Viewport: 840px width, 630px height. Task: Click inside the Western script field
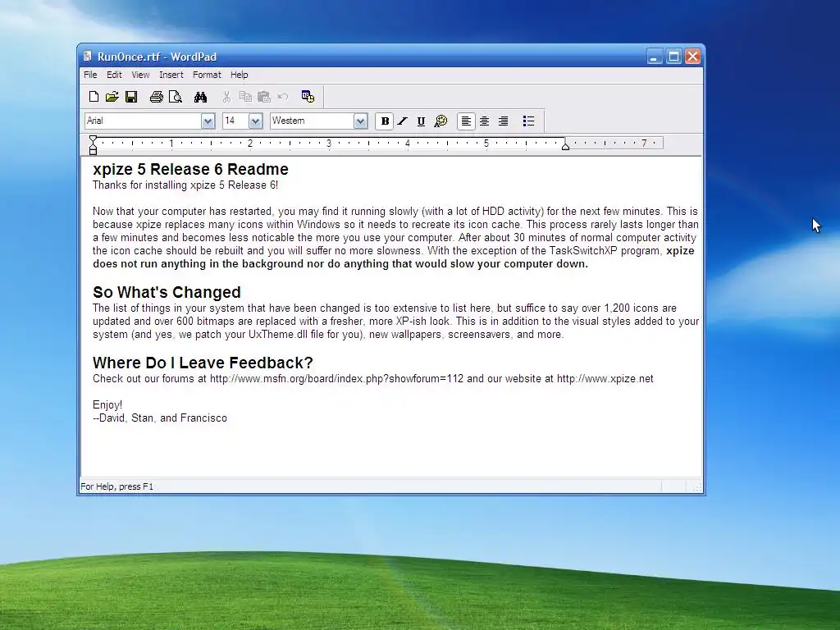click(312, 121)
